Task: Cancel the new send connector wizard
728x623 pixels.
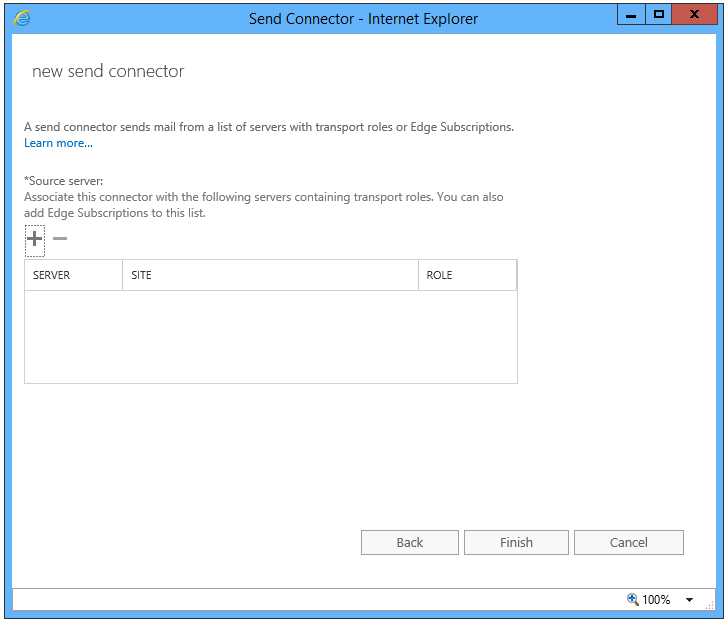Action: tap(629, 542)
